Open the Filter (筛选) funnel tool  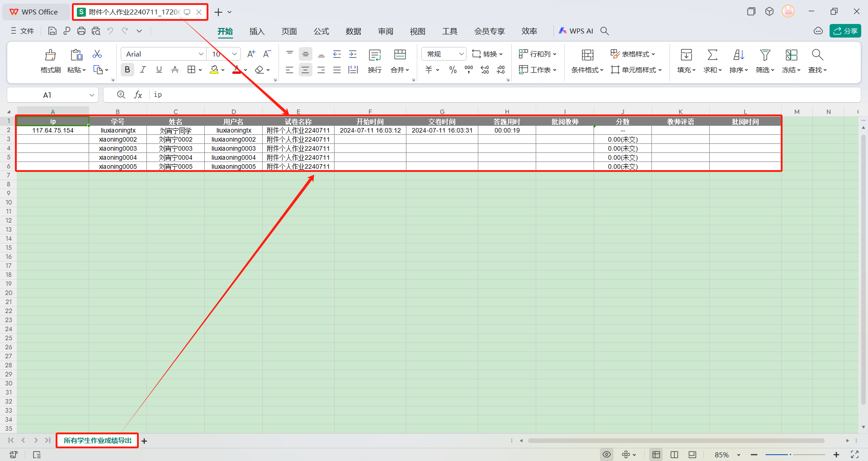(x=765, y=55)
